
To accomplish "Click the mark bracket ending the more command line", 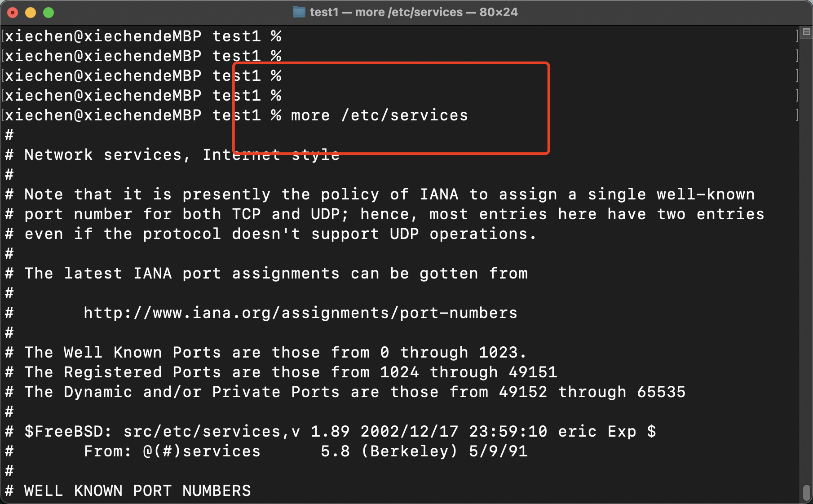I will 797,115.
